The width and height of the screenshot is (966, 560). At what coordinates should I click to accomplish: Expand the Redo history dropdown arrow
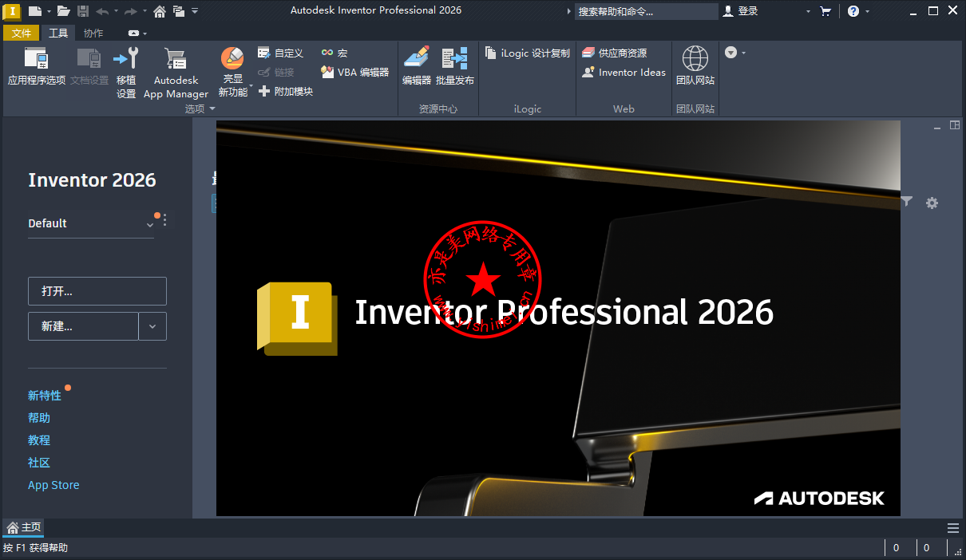point(145,11)
